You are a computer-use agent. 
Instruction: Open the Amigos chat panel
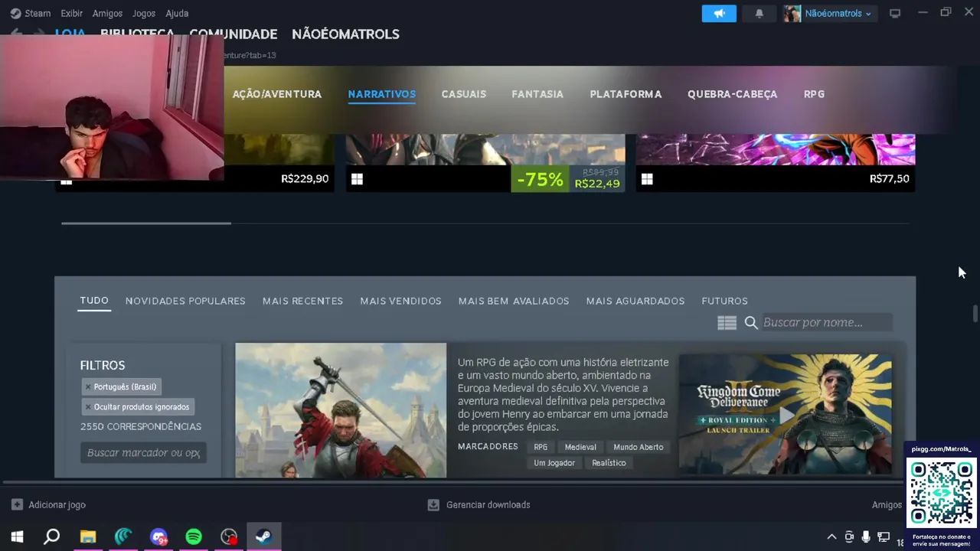[x=887, y=505]
